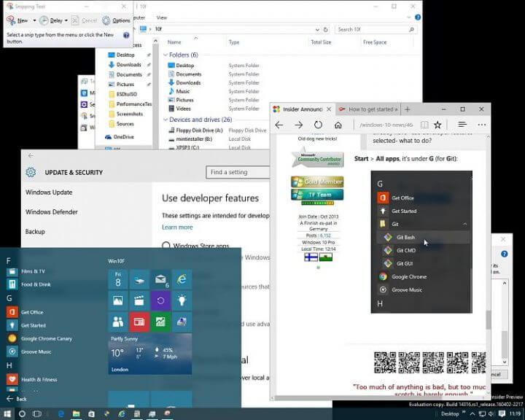
Task: Click the Find a setting search box
Action: [x=238, y=172]
